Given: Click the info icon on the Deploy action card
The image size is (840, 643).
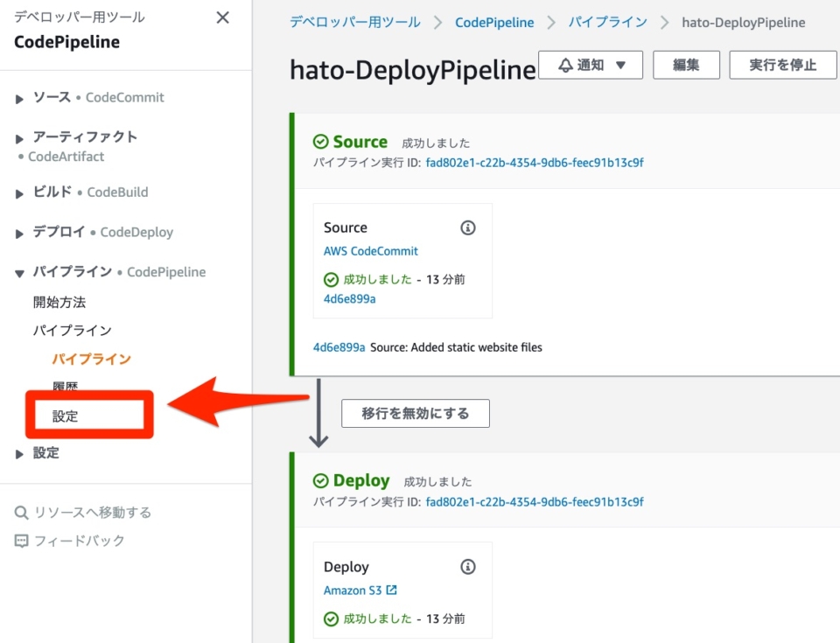Looking at the screenshot, I should 467,567.
